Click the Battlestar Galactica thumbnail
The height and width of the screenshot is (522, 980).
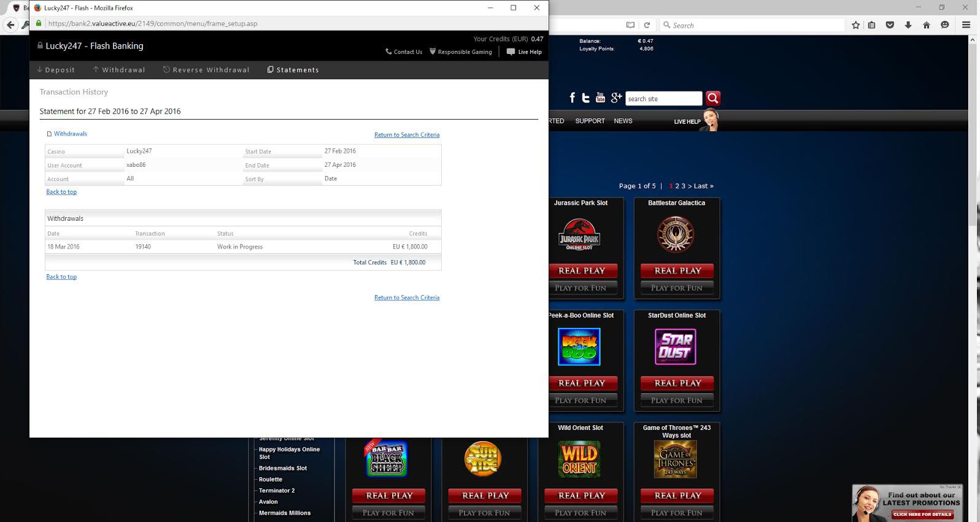pos(675,235)
